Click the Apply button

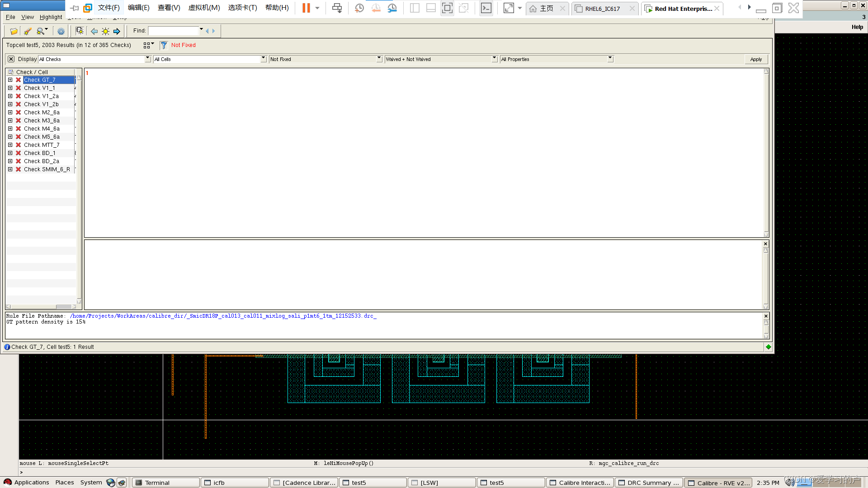756,59
